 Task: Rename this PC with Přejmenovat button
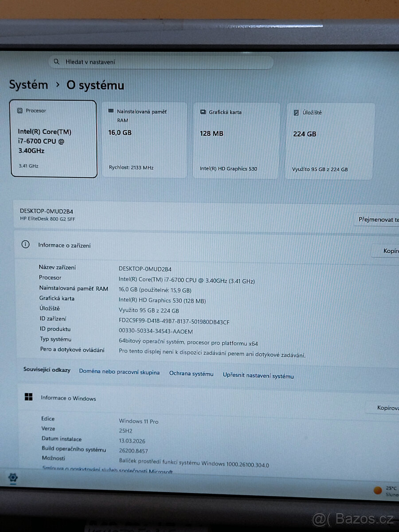[377, 219]
